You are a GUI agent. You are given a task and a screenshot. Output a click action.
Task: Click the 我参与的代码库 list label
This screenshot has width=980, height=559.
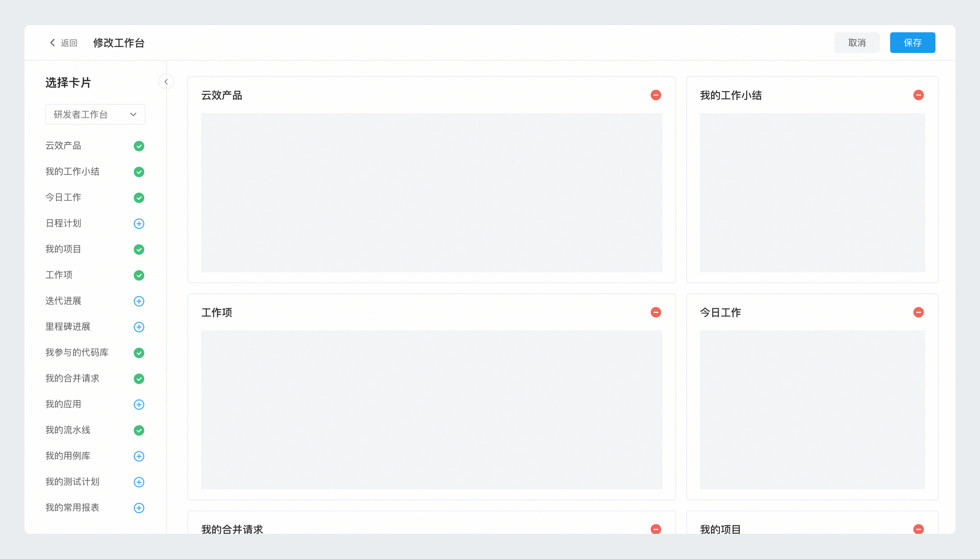point(77,353)
